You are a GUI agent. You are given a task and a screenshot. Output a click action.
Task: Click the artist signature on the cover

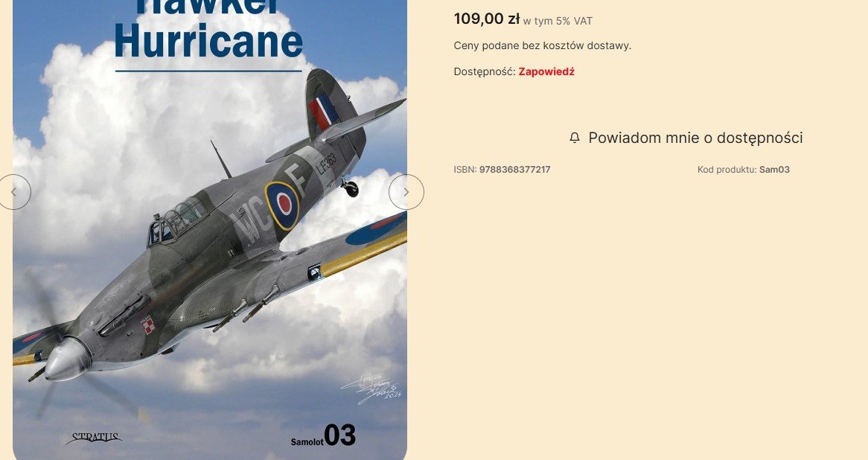click(x=371, y=390)
